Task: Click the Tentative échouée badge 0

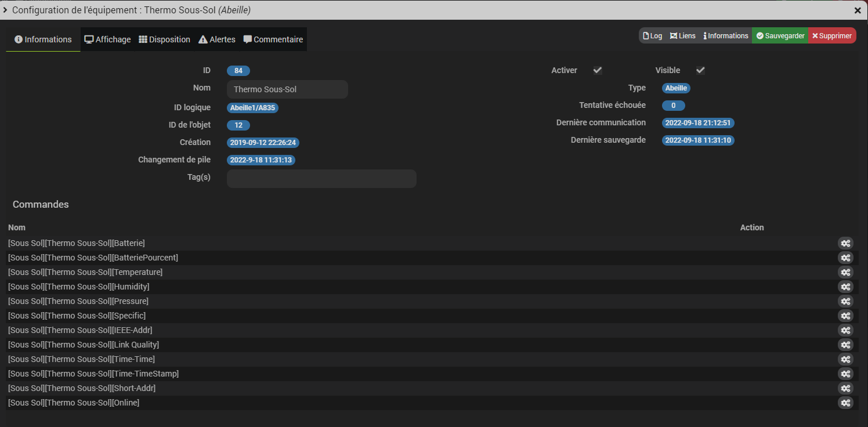Action: (674, 106)
